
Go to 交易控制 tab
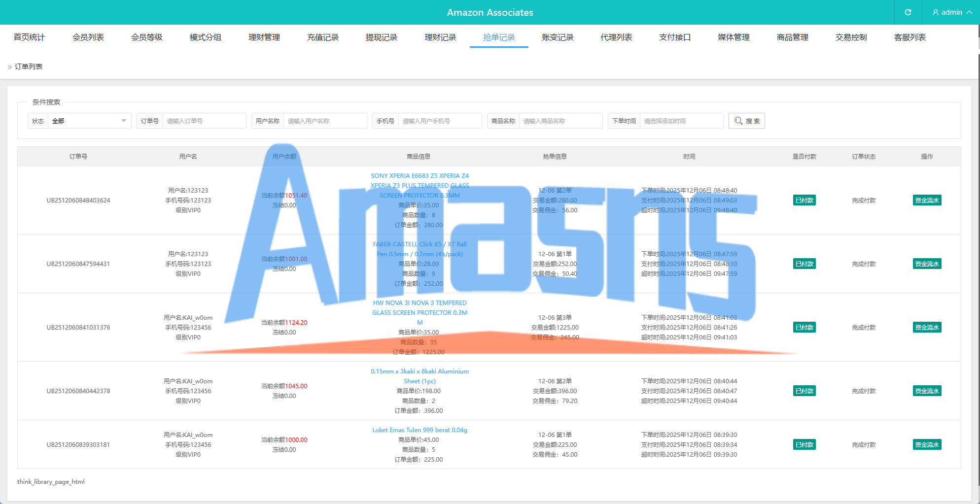tap(851, 37)
